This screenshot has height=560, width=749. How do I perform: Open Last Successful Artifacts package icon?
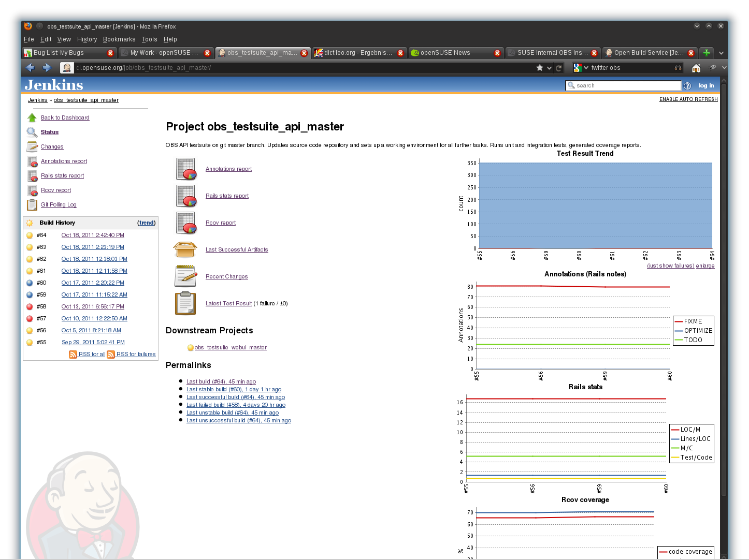(186, 249)
